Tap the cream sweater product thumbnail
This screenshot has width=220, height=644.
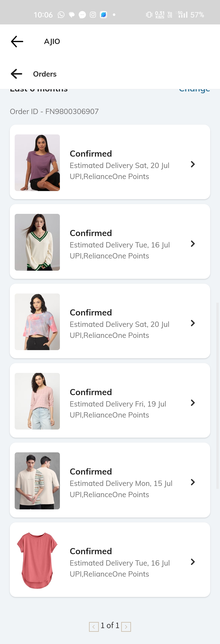tap(37, 242)
